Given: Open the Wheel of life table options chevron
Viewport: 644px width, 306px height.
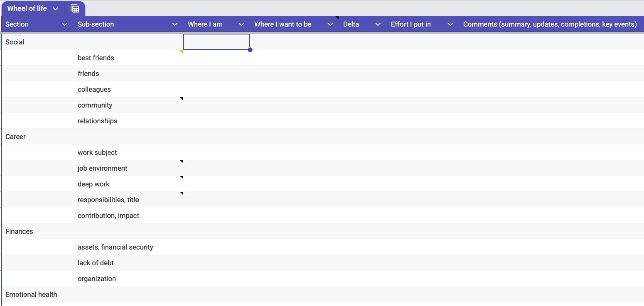Looking at the screenshot, I should pyautogui.click(x=56, y=9).
